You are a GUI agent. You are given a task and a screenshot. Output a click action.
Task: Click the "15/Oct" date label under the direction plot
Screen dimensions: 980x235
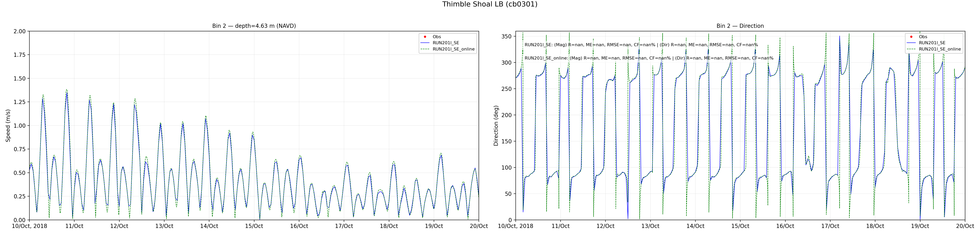740,226
